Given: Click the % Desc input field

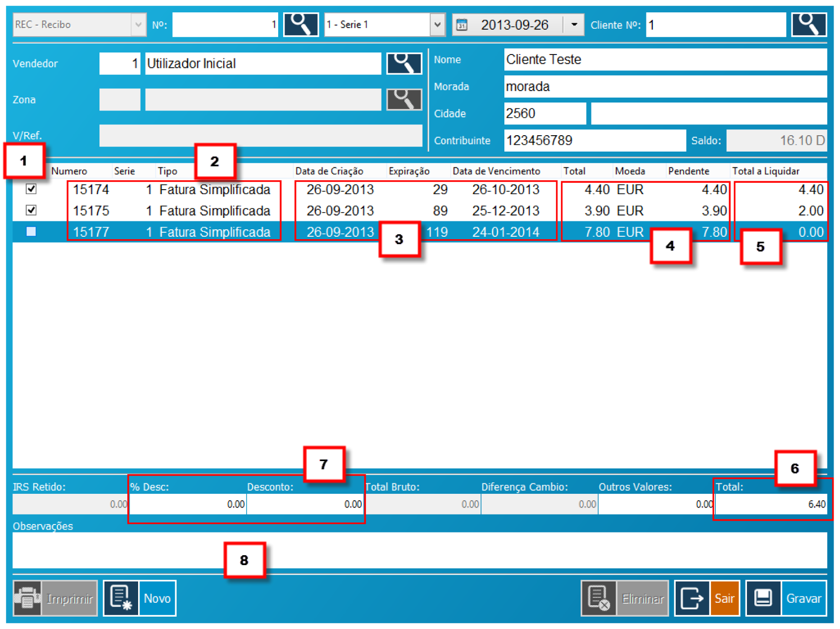Looking at the screenshot, I should (188, 504).
